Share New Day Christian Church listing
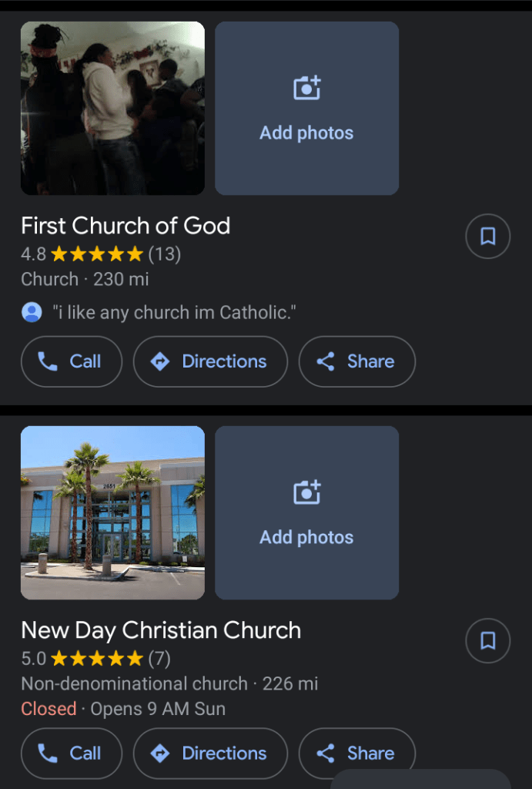The height and width of the screenshot is (789, 532). (356, 753)
